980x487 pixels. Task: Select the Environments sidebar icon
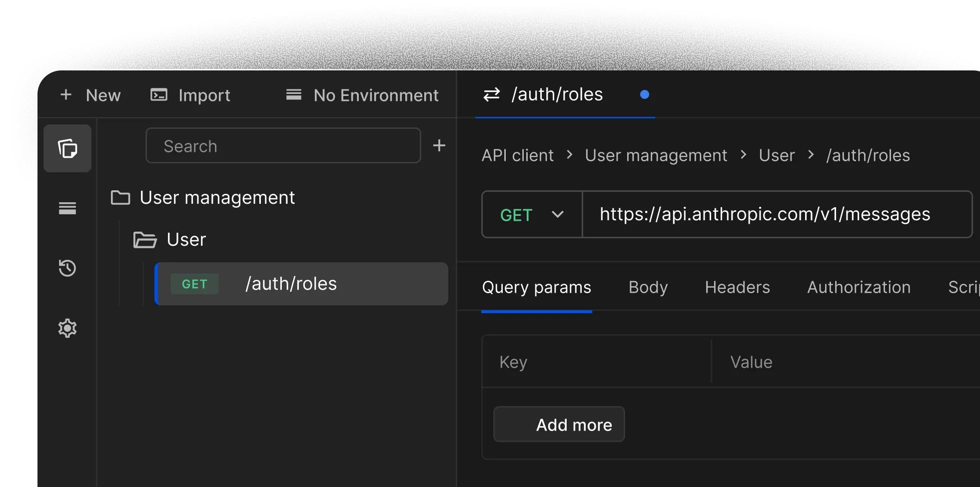(x=67, y=208)
